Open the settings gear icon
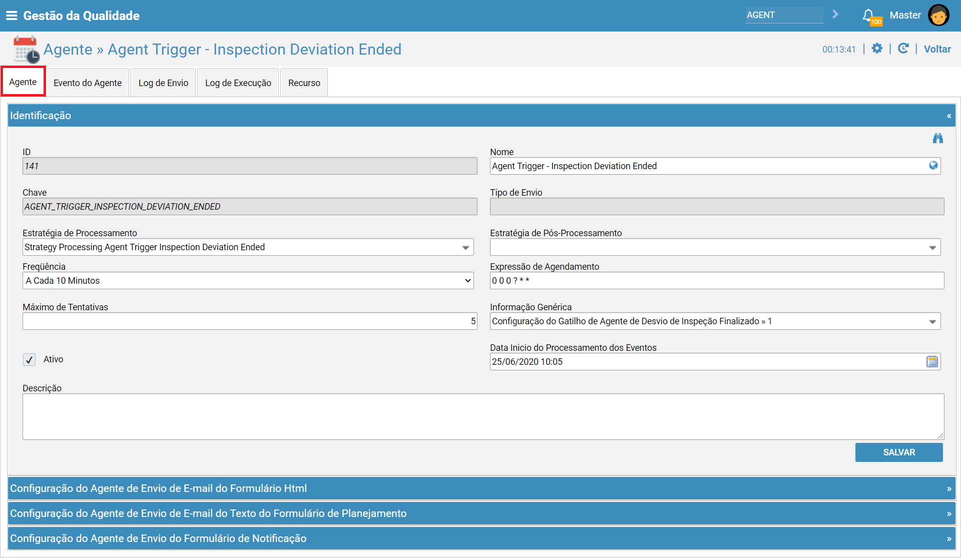 tap(877, 49)
